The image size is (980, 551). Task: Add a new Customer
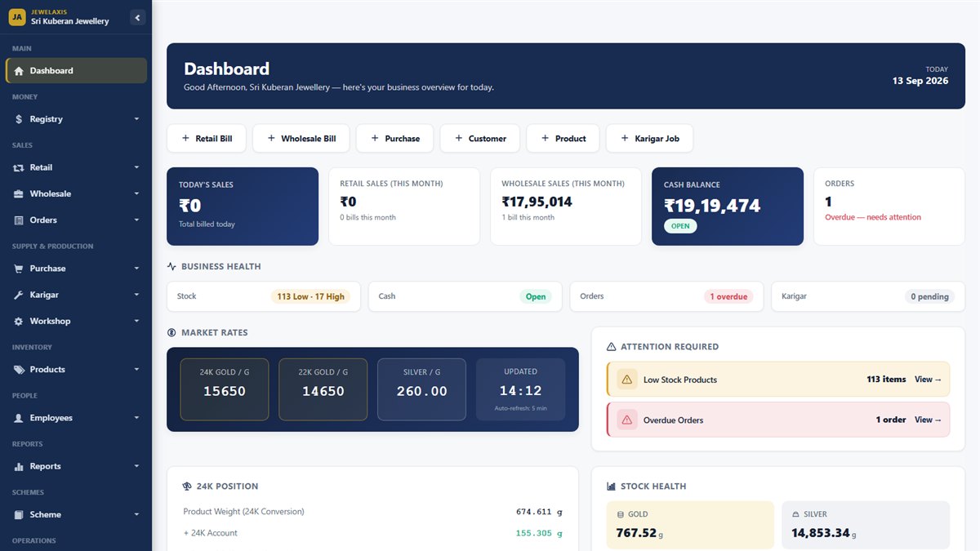tap(480, 139)
